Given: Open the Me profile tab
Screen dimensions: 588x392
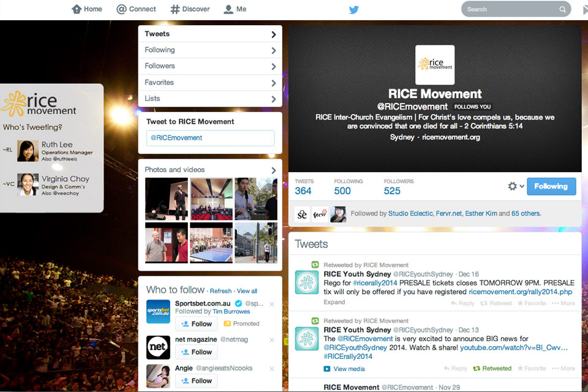Looking at the screenshot, I should tap(235, 9).
